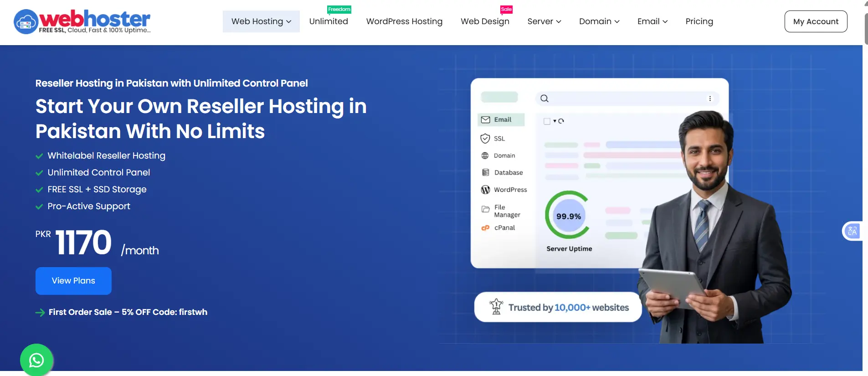Click 'Pro-Active Support' text
Viewport: 868px width, 376px height.
pyautogui.click(x=89, y=206)
